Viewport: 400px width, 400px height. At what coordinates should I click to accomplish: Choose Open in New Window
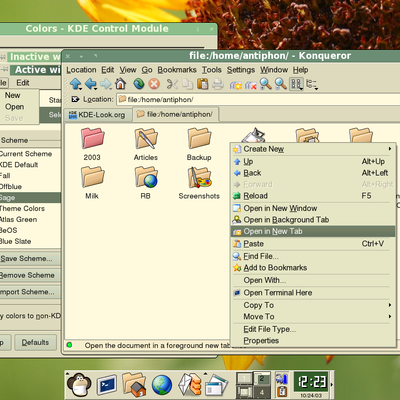click(313, 208)
